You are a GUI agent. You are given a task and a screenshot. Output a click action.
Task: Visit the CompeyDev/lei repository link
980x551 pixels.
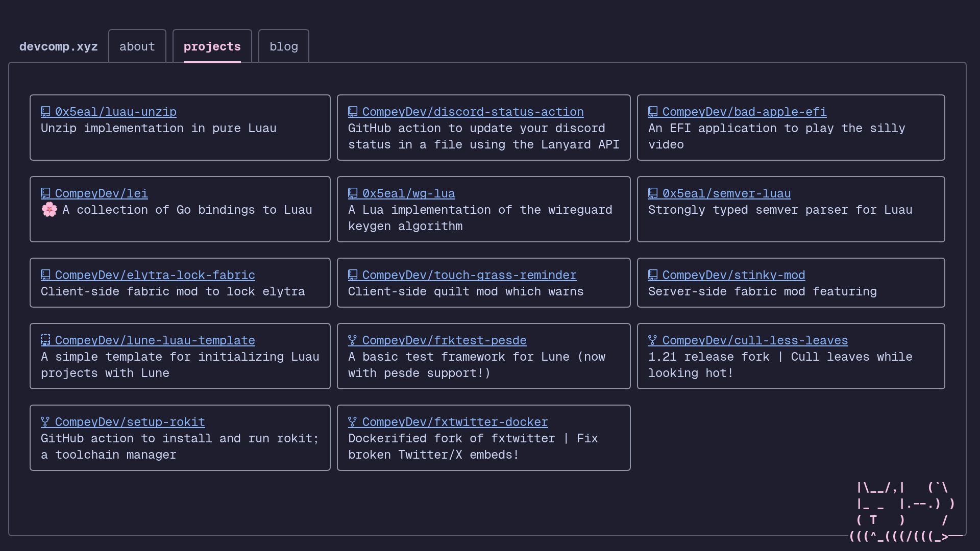click(x=102, y=193)
